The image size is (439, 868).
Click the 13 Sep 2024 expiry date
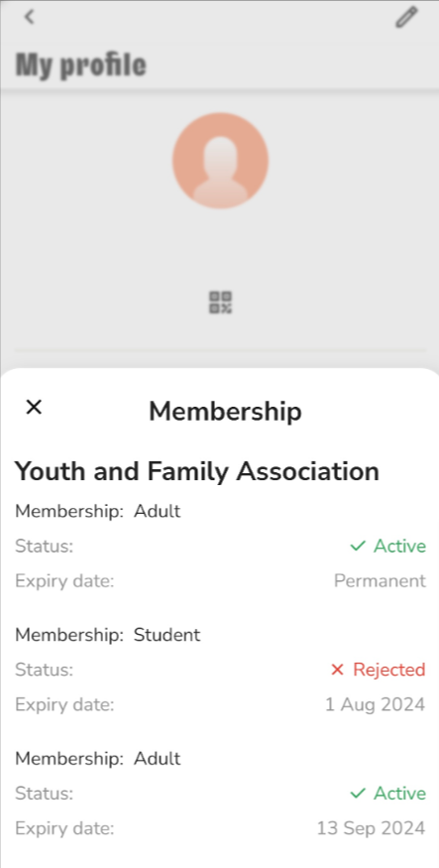coord(371,828)
